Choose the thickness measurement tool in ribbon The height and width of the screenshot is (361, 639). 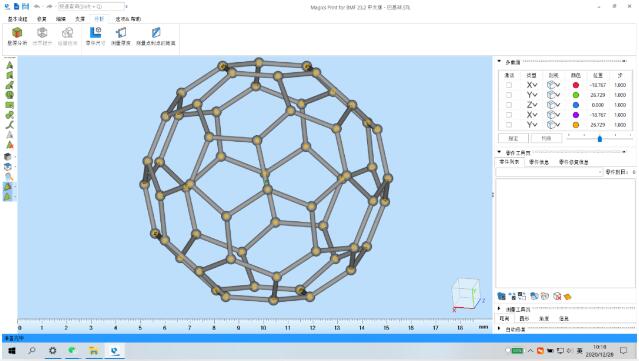121,36
